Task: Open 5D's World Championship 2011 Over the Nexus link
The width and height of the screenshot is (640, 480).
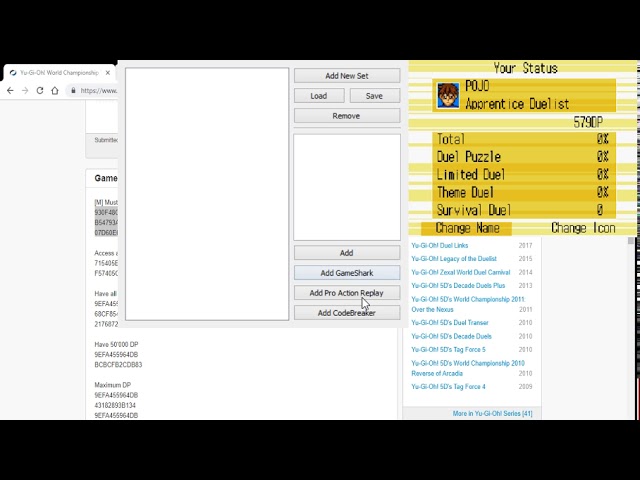Action: [468, 304]
